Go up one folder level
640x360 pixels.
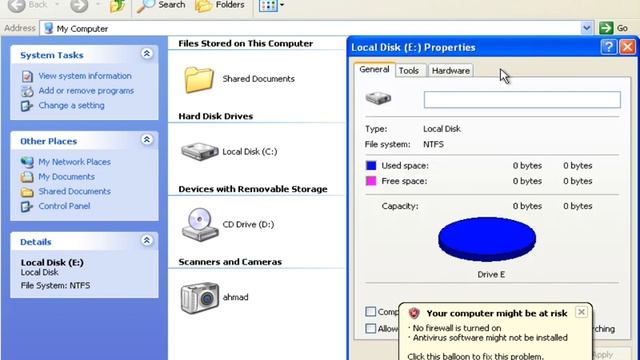pos(117,5)
